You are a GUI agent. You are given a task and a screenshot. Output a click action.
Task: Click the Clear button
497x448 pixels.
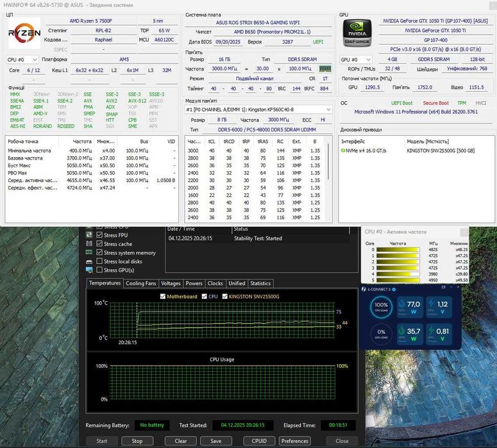(181, 441)
